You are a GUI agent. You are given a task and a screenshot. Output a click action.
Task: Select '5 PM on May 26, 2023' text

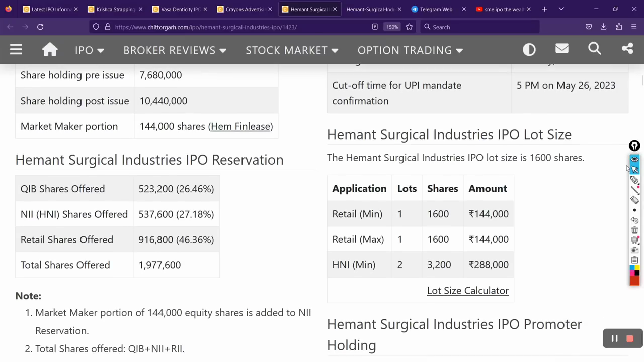tap(566, 85)
